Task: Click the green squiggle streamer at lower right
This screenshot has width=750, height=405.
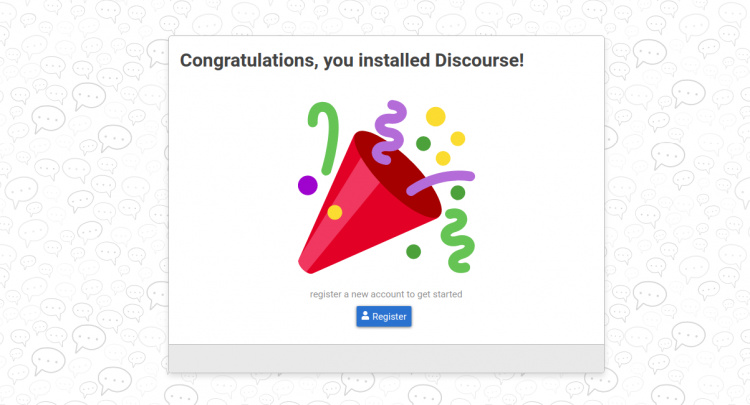Action: pos(459,240)
